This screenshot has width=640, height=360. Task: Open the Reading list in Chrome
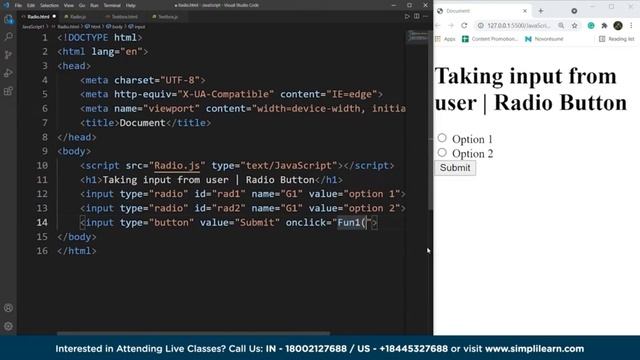coord(616,39)
